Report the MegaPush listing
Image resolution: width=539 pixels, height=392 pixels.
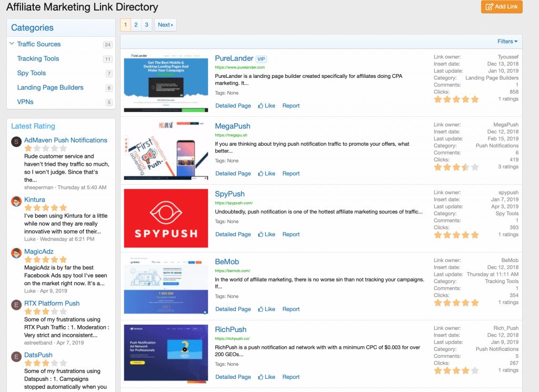(x=291, y=174)
